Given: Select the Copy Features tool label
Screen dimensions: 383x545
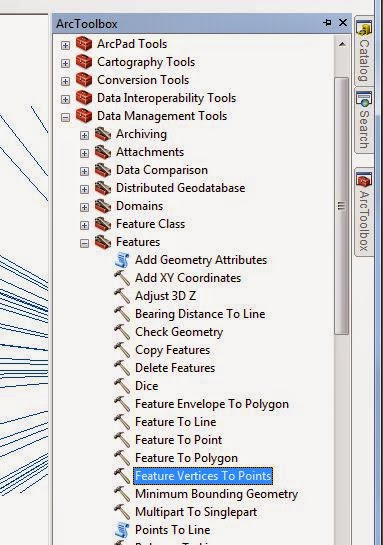Looking at the screenshot, I should (x=172, y=350).
